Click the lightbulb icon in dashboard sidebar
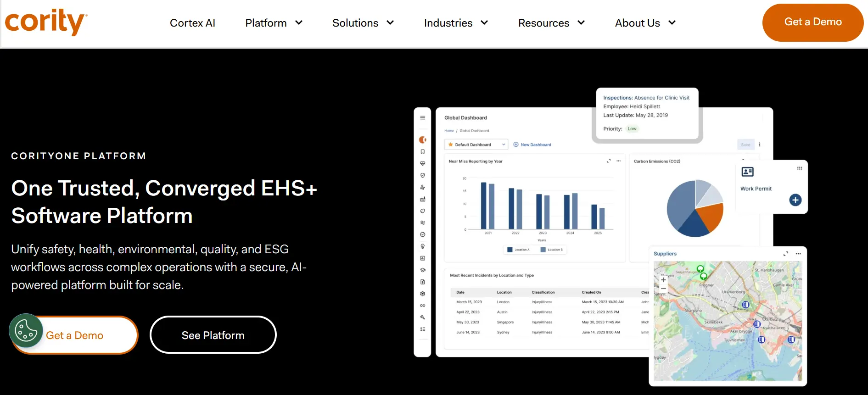The height and width of the screenshot is (395, 868). (423, 246)
